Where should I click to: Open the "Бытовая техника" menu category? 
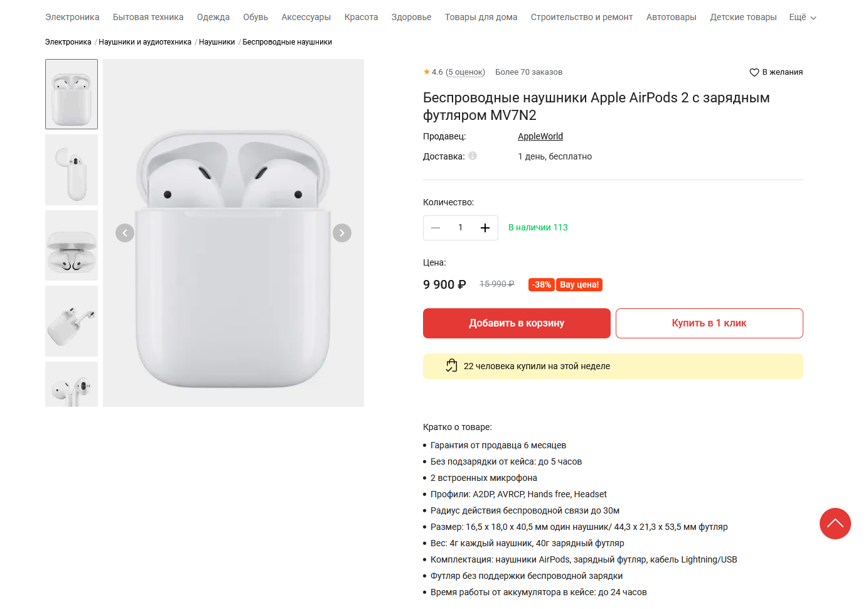click(148, 18)
